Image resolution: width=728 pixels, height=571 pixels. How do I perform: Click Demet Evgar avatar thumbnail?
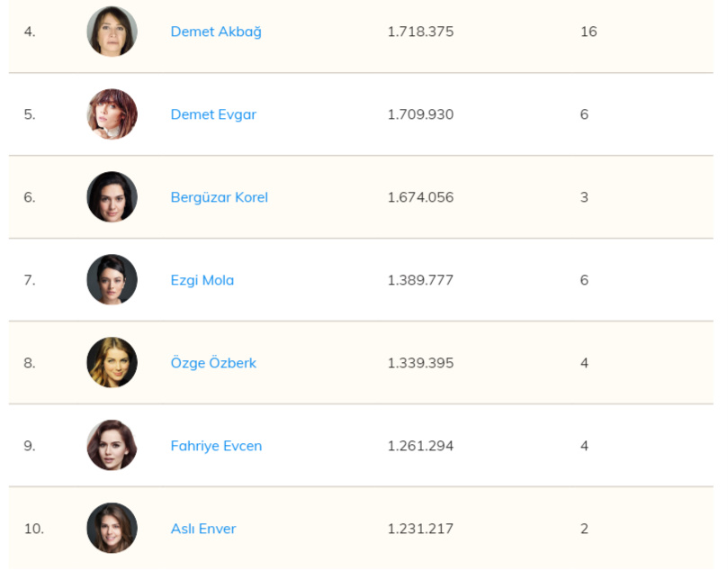tap(112, 114)
